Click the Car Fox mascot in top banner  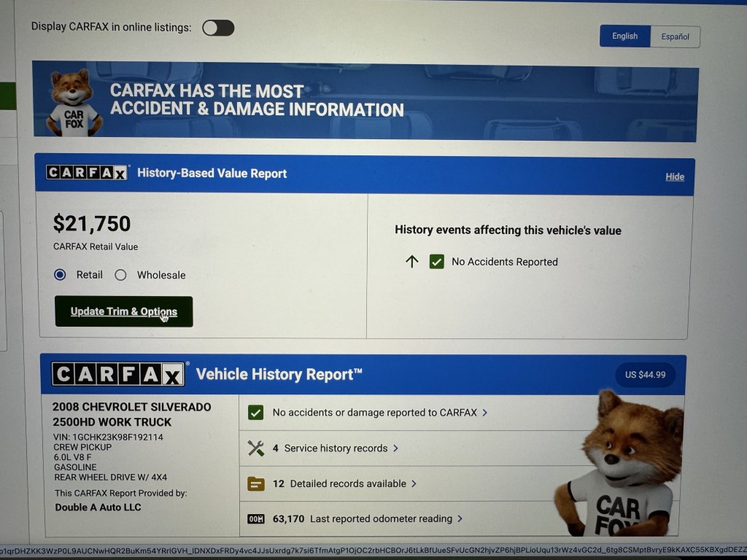point(74,103)
